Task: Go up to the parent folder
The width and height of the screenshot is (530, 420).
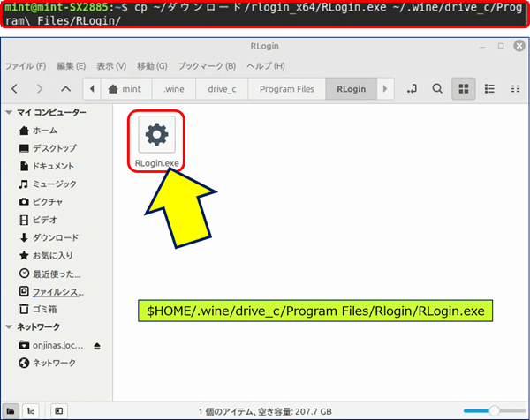Action: click(66, 89)
